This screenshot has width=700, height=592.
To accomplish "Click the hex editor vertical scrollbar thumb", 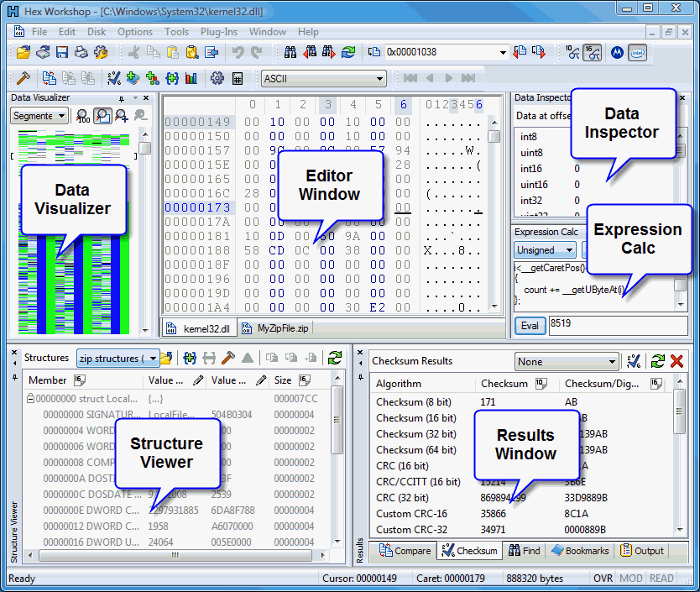I will point(494,136).
